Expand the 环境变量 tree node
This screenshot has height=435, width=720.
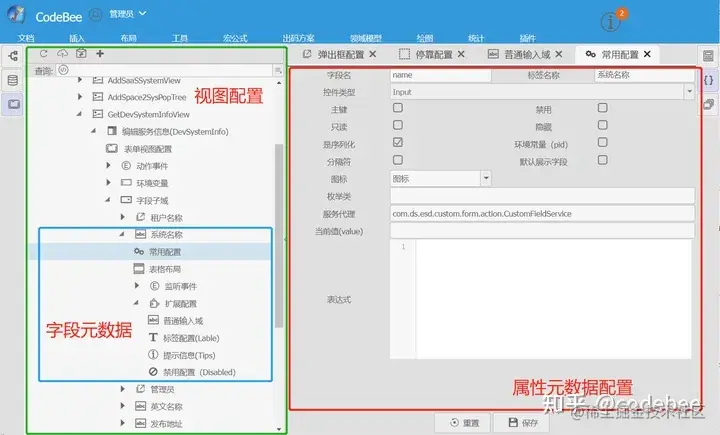click(108, 183)
